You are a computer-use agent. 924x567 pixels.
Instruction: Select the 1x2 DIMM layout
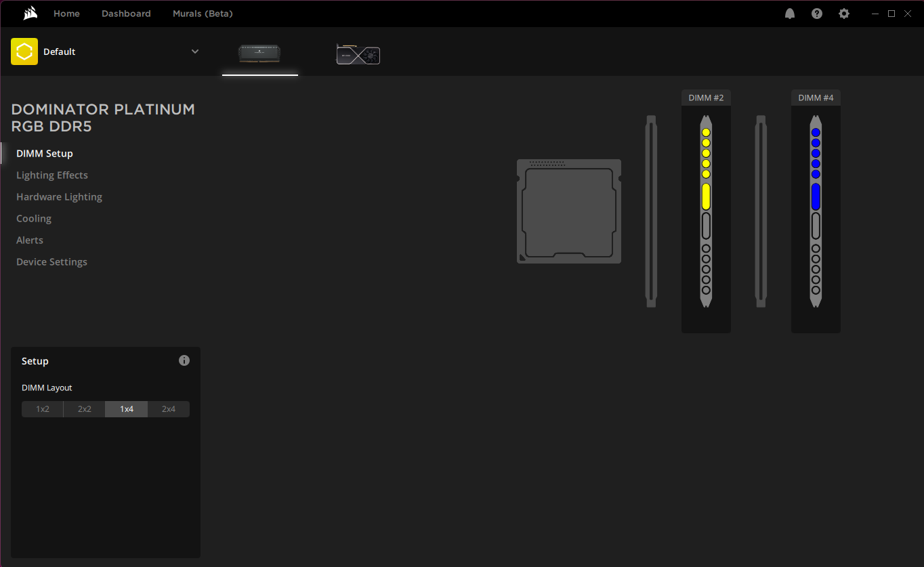tap(43, 409)
